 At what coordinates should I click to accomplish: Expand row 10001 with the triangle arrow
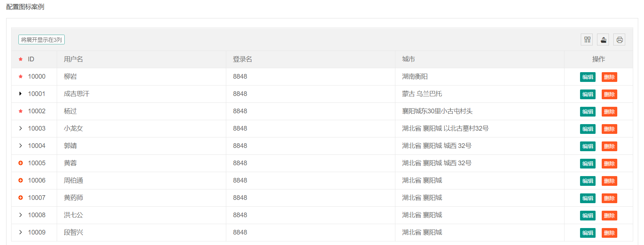[x=21, y=94]
